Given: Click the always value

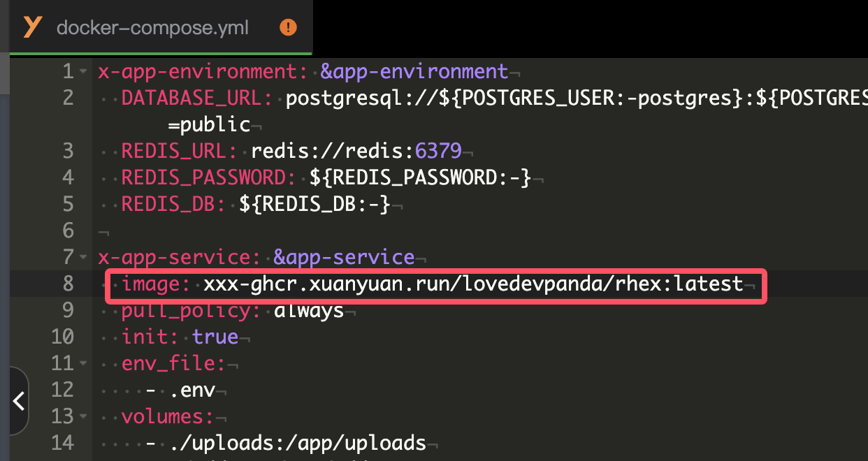Looking at the screenshot, I should point(309,311).
